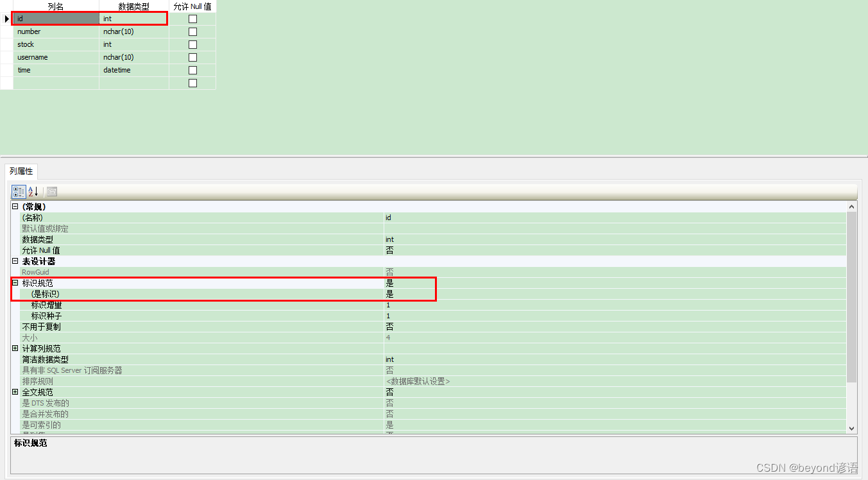868x480 pixels.
Task: Collapse the 标识规范 node
Action: 15,283
